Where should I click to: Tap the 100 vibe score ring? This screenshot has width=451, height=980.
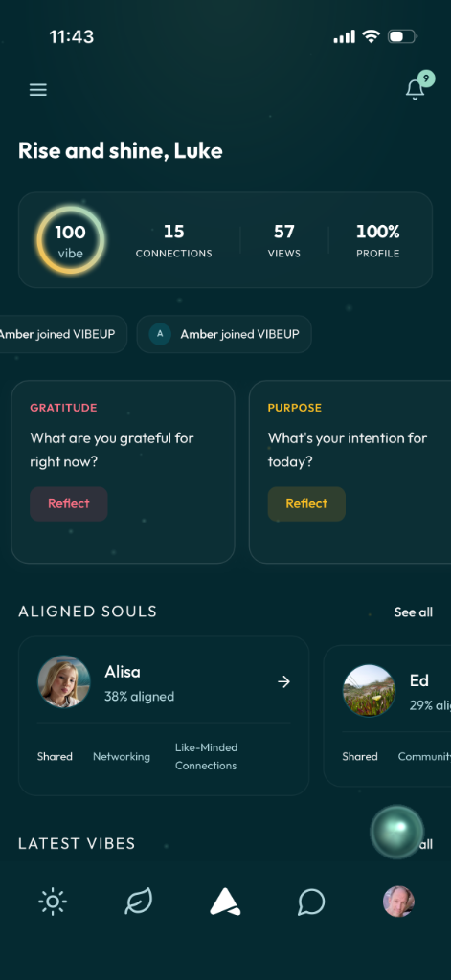pos(70,240)
